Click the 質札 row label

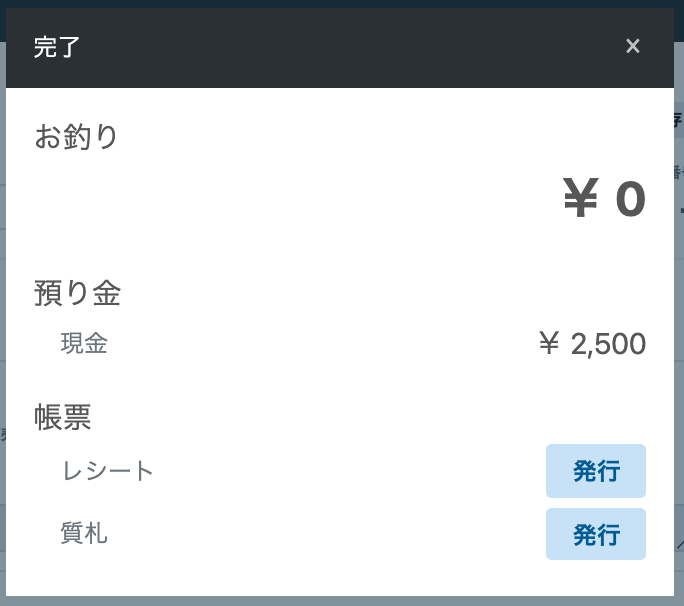coord(84,535)
